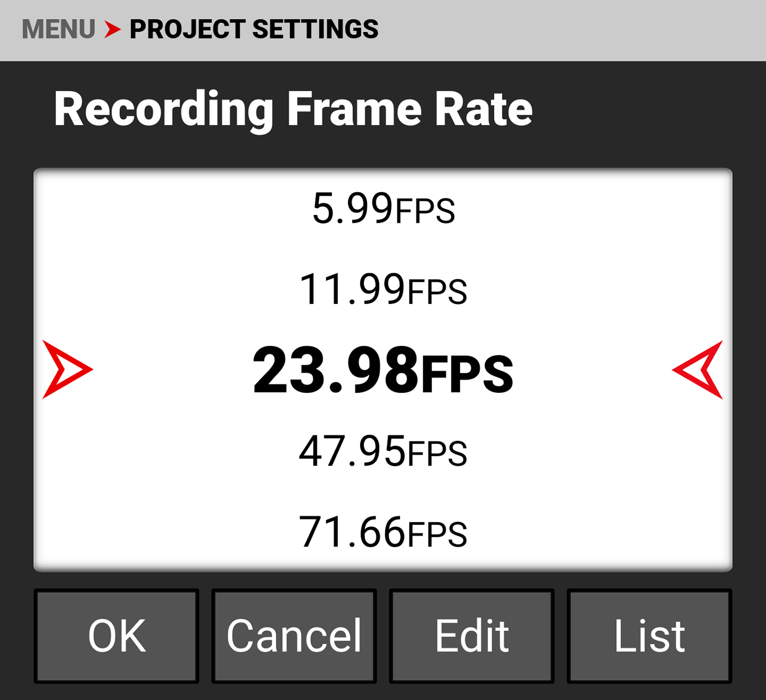
Task: Navigate back using MENU breadcrumb
Action: pos(58,29)
